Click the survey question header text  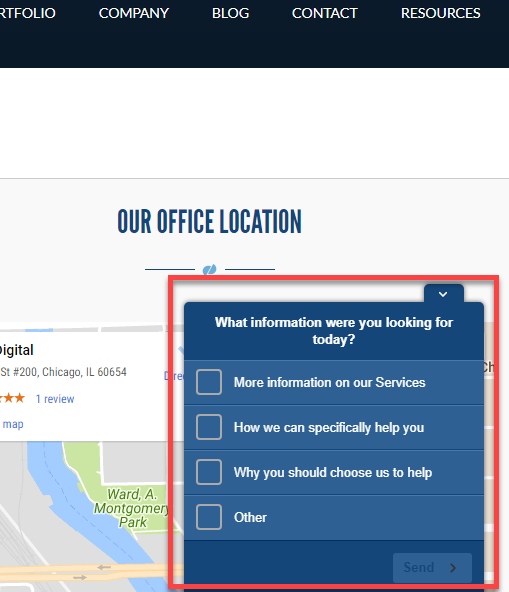[334, 331]
